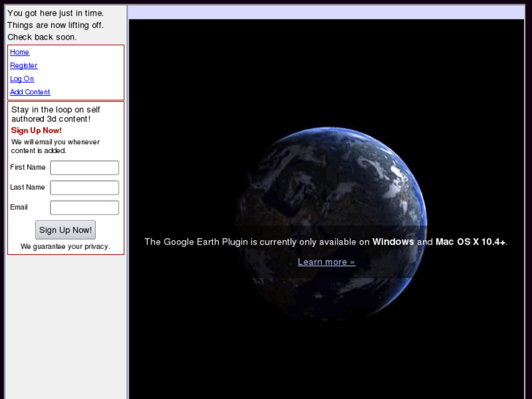Click the 'Things are now lifting off.' text
This screenshot has height=399, width=532.
[x=56, y=25]
